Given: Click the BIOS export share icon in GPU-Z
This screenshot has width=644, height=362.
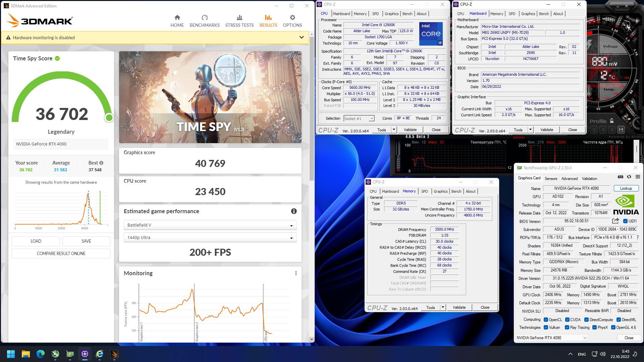Looking at the screenshot, I should tap(615, 221).
